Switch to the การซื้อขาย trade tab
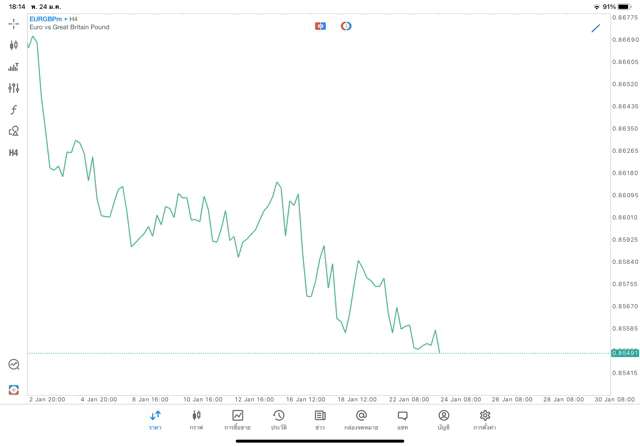 (x=237, y=420)
